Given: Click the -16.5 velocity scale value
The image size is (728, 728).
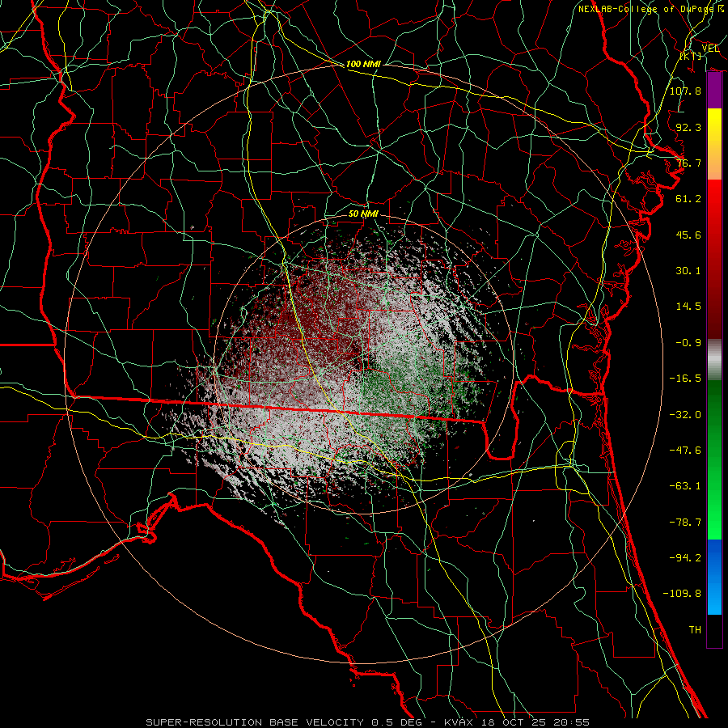Looking at the screenshot, I should click(x=685, y=379).
